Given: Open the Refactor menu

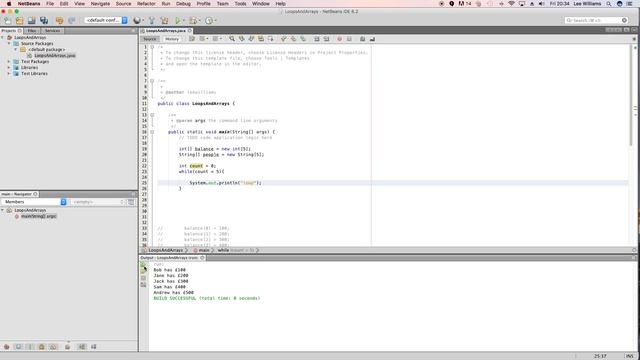Looking at the screenshot, I should (146, 4).
